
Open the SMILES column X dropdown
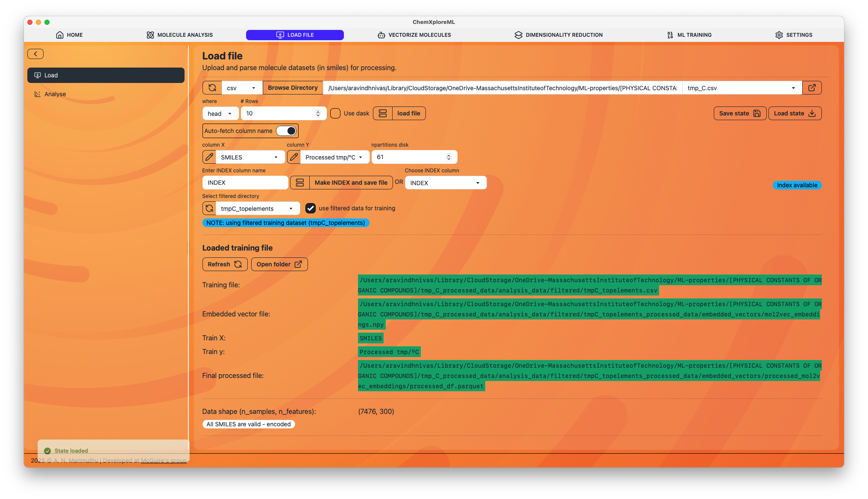pos(249,157)
